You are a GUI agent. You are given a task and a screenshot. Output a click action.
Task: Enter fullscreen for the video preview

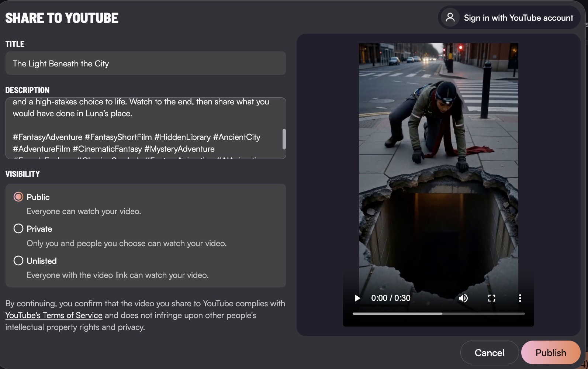(492, 298)
